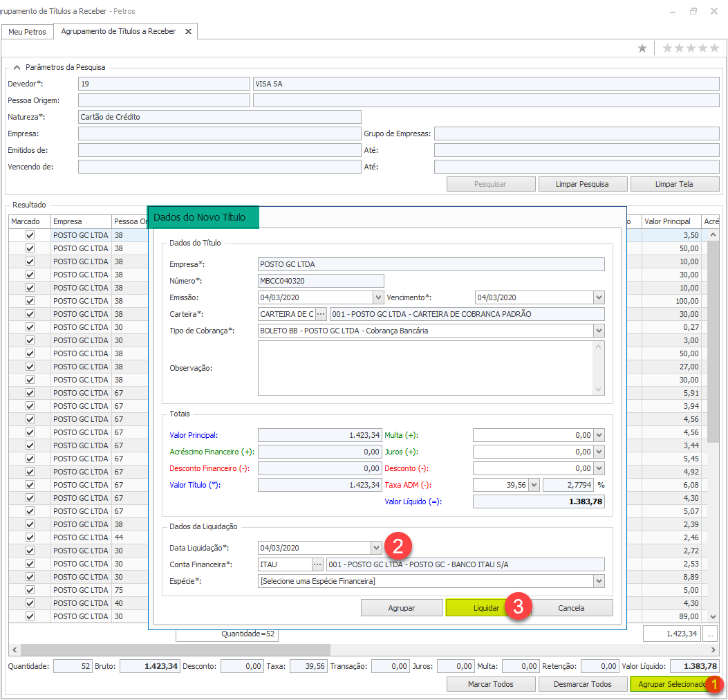
Task: Click the Valor Líquido value 1.383,78 in dialog
Action: (539, 501)
